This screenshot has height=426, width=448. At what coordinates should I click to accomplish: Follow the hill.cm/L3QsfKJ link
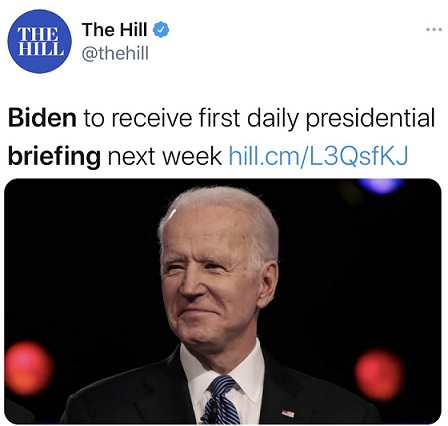click(x=318, y=156)
